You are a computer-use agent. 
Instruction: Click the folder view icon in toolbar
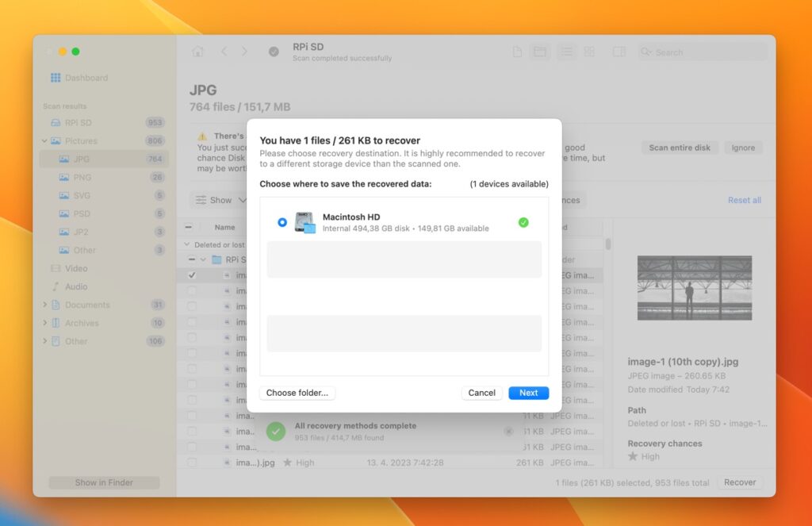click(539, 52)
